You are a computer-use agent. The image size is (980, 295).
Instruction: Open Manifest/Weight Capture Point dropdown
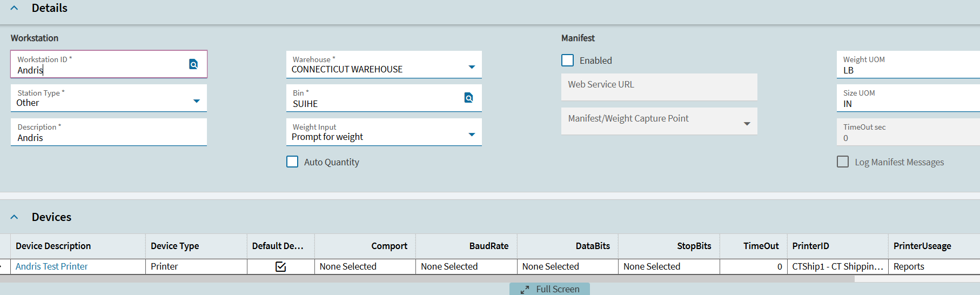(x=747, y=124)
